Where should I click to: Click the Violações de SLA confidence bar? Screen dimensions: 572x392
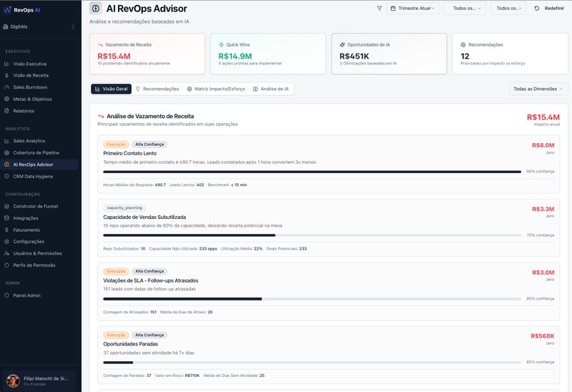coord(312,299)
